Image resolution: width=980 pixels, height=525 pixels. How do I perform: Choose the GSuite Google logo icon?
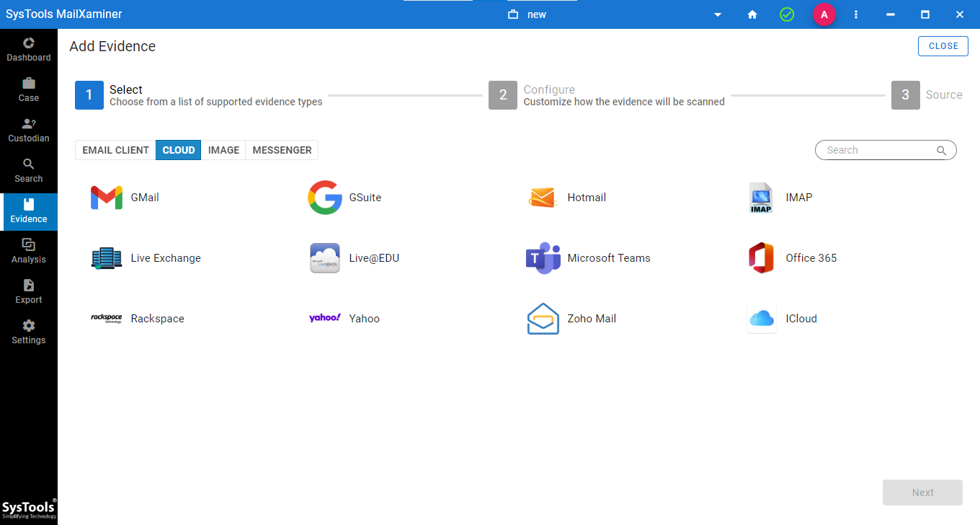[325, 198]
